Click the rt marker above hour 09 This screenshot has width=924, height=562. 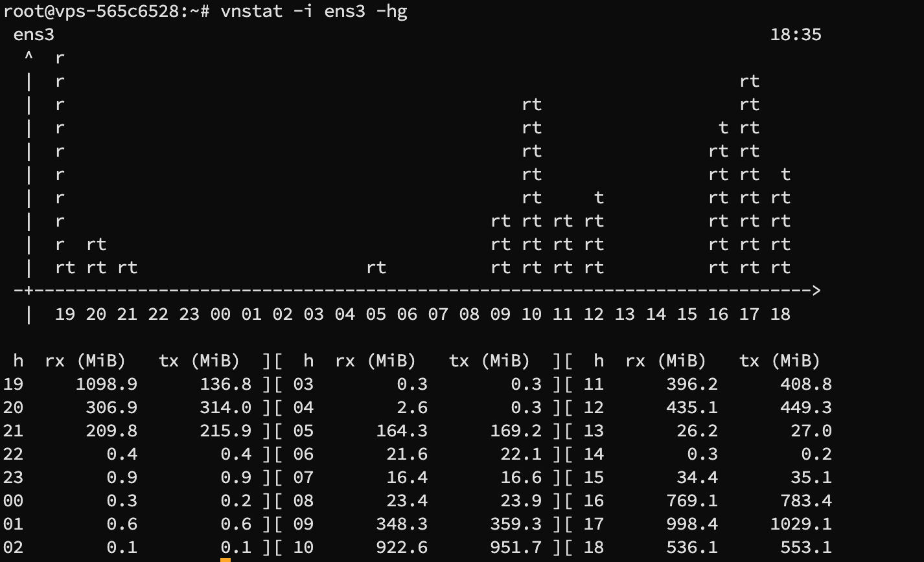click(501, 244)
